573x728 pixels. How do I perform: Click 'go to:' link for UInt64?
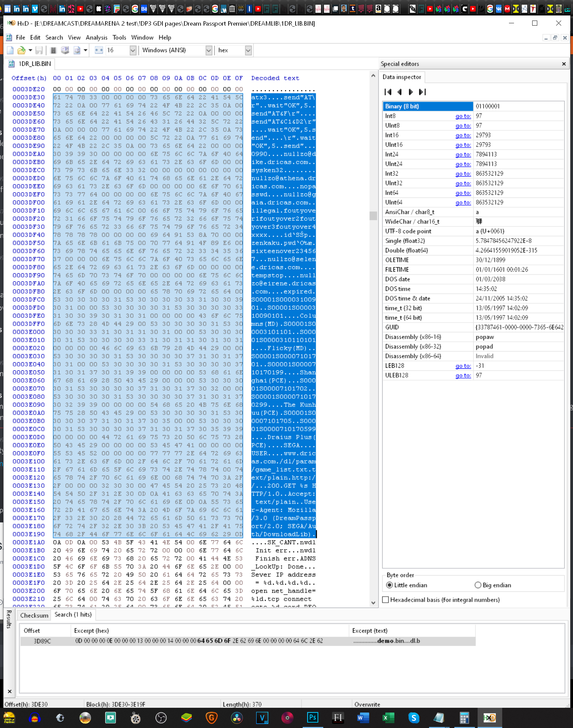click(463, 202)
